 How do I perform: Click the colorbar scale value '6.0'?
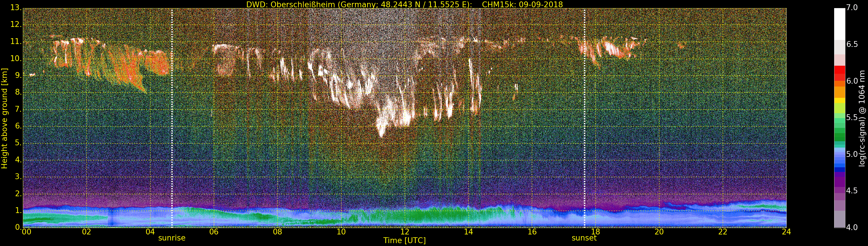[x=852, y=81]
